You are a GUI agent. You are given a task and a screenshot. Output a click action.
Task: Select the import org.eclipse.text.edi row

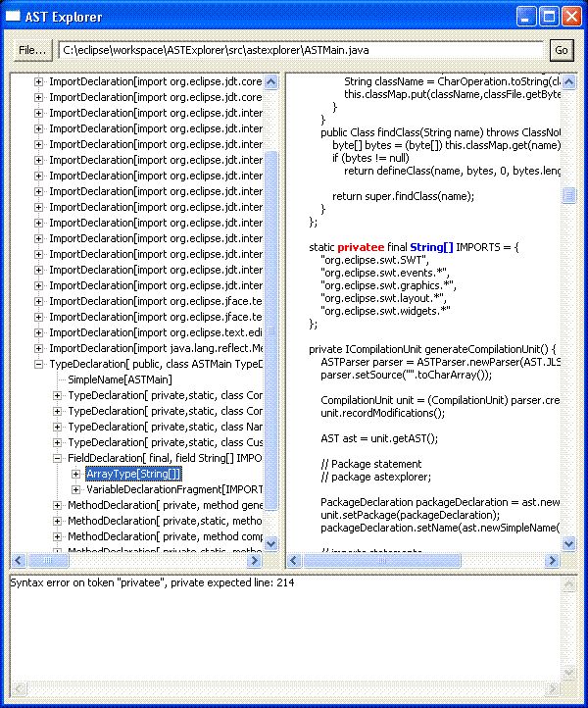coord(156,332)
